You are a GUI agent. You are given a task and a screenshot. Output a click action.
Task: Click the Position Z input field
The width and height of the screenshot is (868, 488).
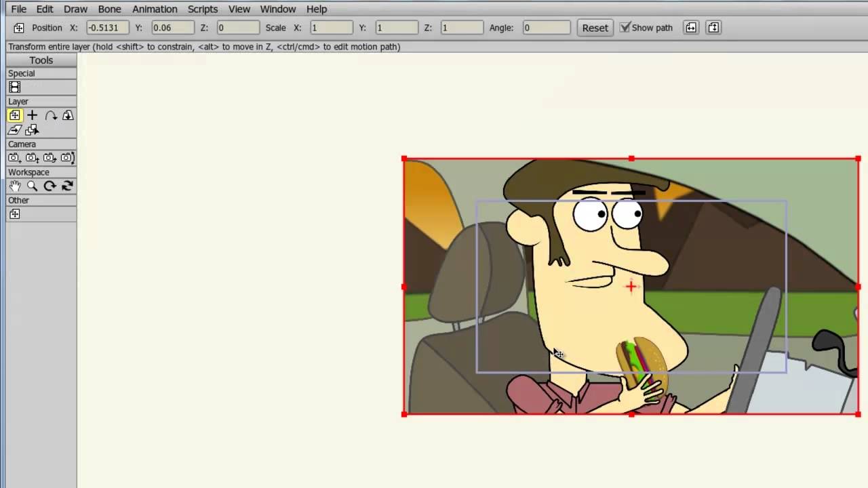tap(237, 28)
